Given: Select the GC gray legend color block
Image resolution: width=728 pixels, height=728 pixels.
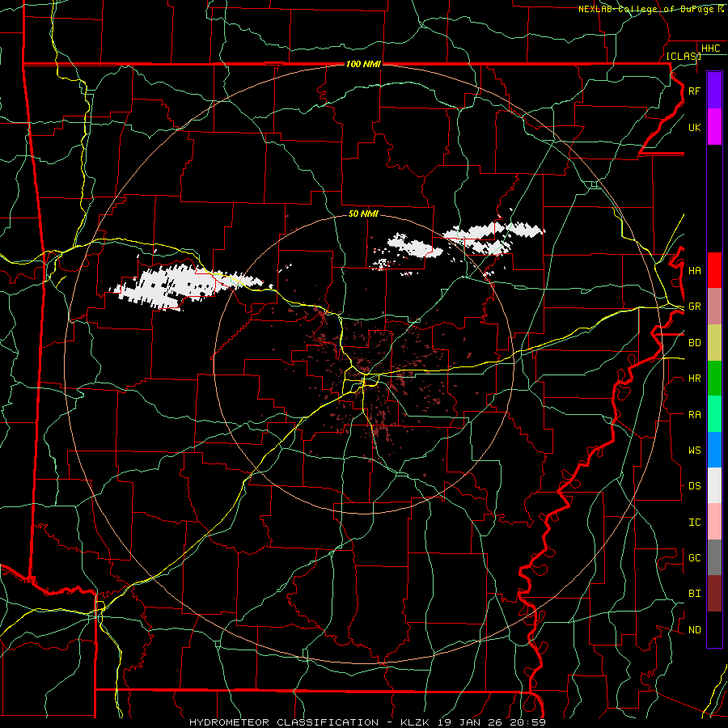Looking at the screenshot, I should click(714, 557).
